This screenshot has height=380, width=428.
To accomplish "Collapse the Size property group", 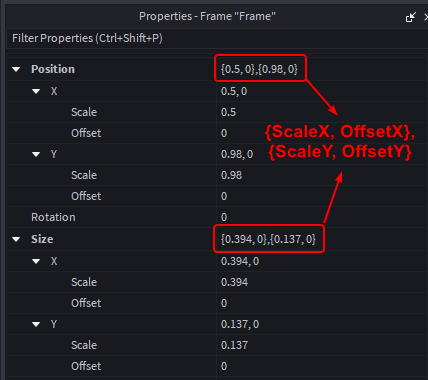I will (16, 239).
